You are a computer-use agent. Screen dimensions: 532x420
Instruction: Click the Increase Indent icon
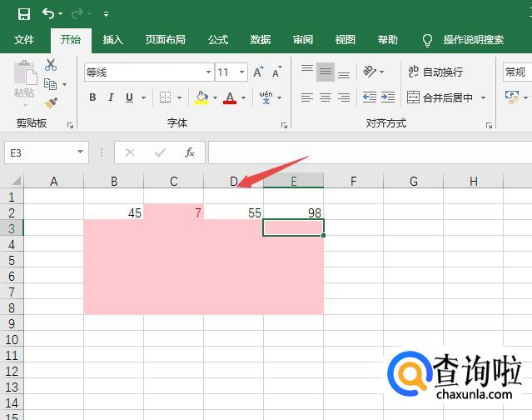pyautogui.click(x=387, y=97)
